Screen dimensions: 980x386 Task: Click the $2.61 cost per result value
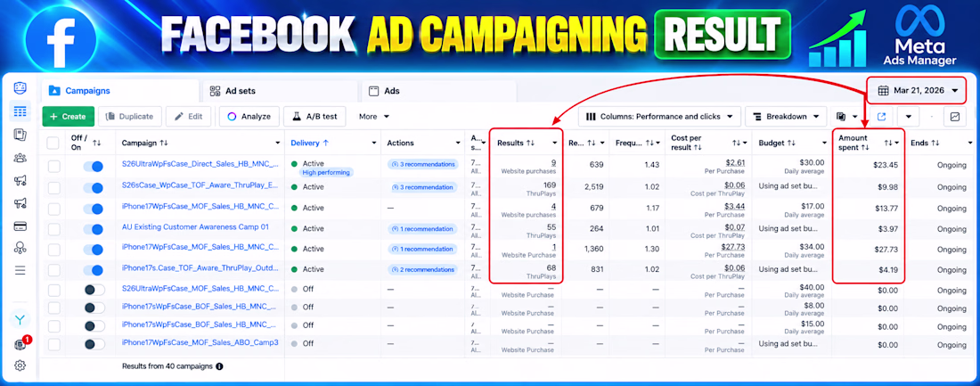pos(733,162)
